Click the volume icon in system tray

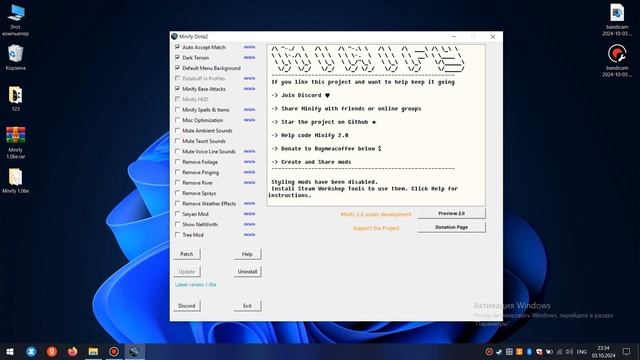tap(569, 351)
